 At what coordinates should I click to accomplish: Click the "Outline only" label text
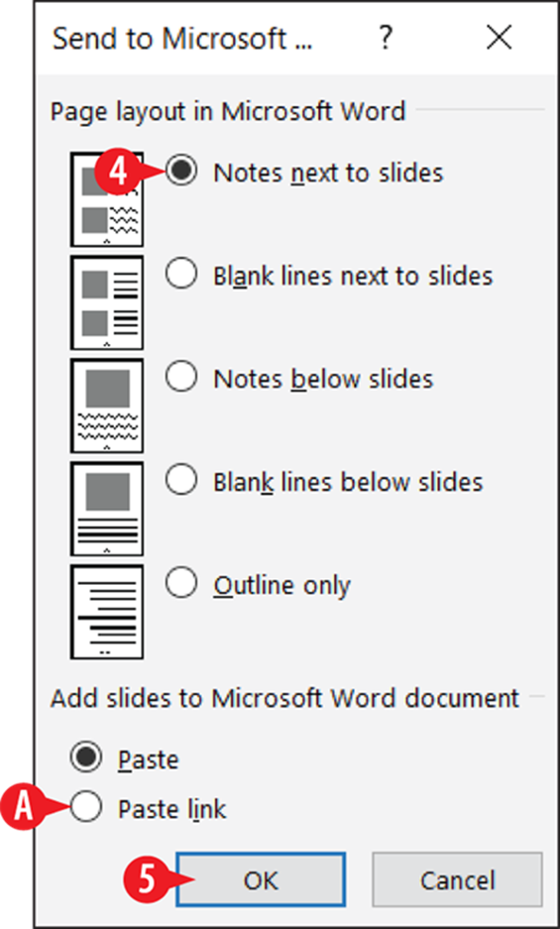click(282, 585)
